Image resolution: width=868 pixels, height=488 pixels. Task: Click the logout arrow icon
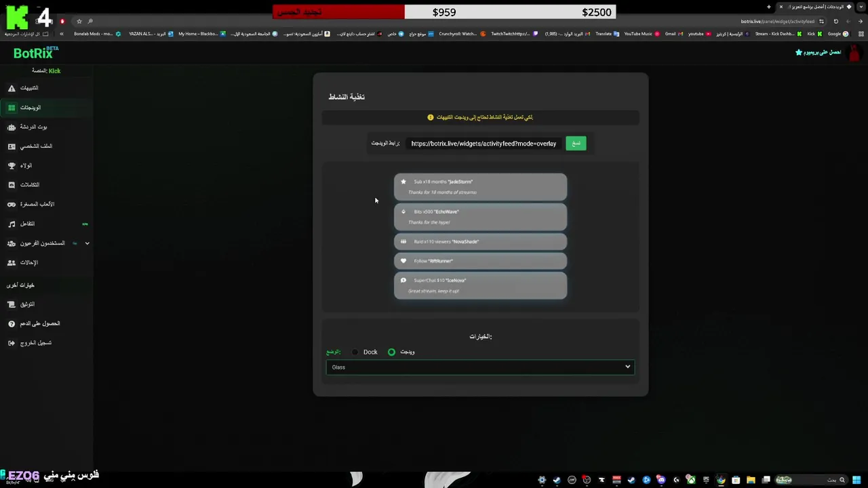click(x=12, y=343)
